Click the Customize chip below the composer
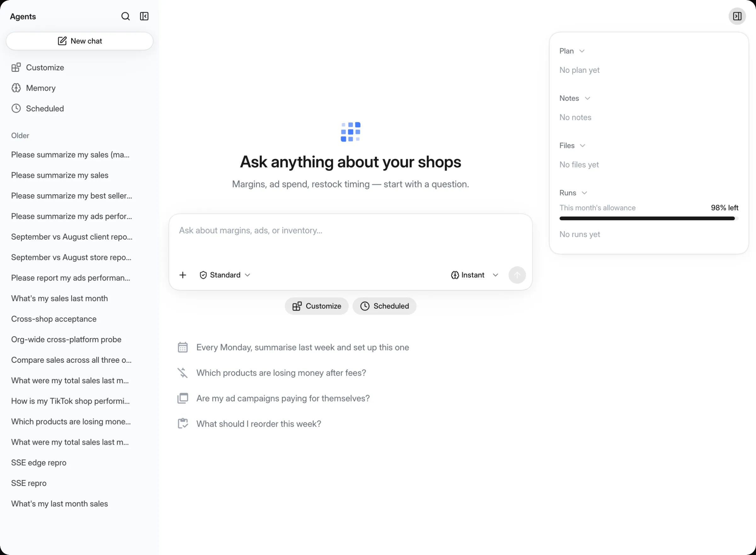756x555 pixels. pyautogui.click(x=317, y=306)
